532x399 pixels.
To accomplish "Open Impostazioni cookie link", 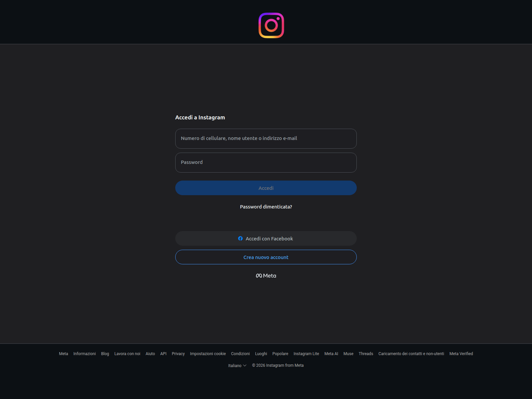I will point(208,354).
